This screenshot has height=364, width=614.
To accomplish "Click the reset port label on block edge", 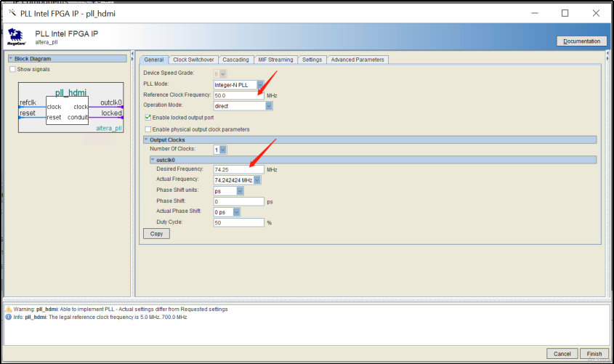I will (x=28, y=113).
